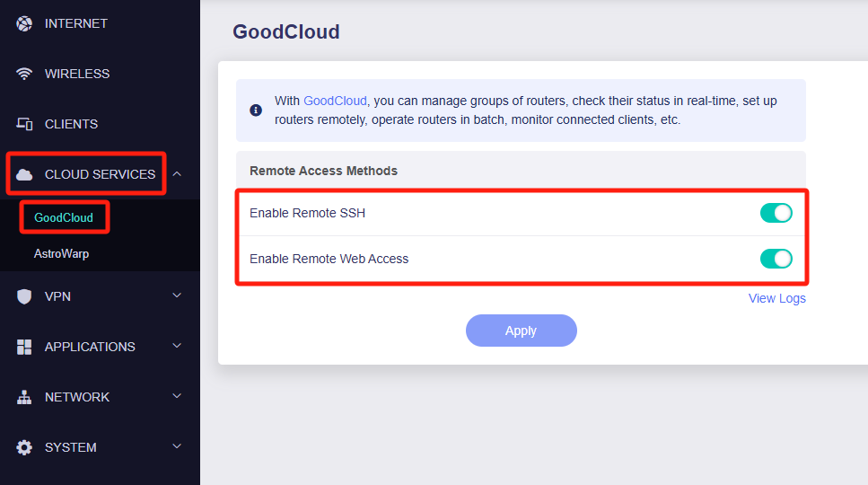This screenshot has width=868, height=485.
Task: Click the Cloud Services cloud icon
Action: 24,174
